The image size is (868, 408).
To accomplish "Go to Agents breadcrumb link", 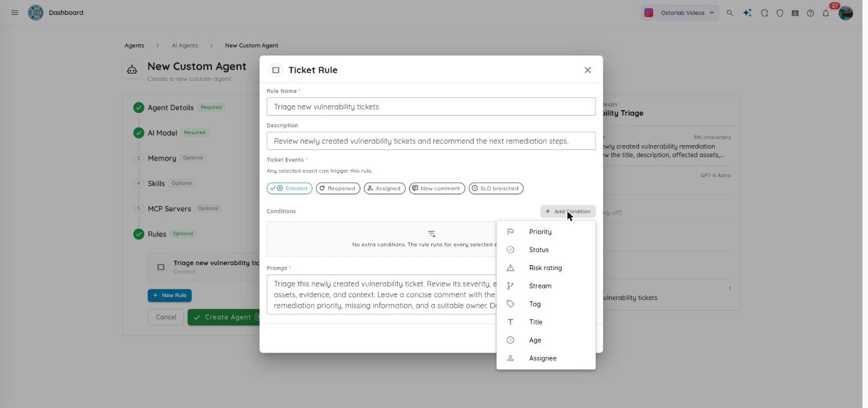I will [x=134, y=45].
